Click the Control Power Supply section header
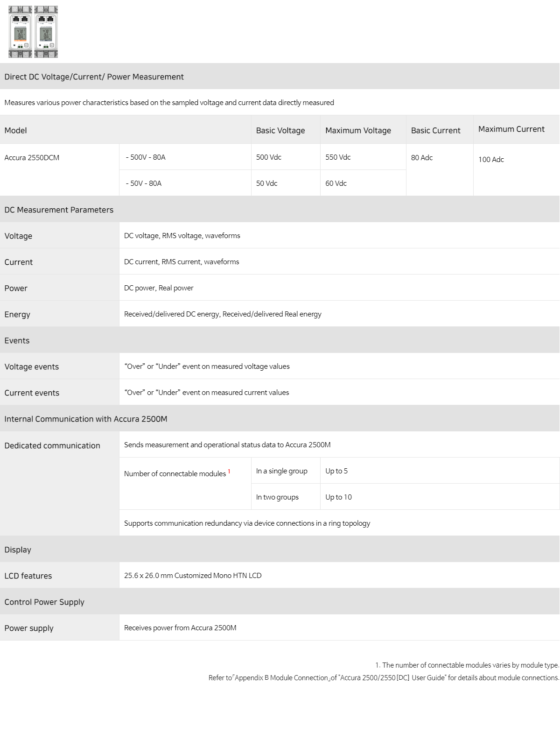 (280, 602)
